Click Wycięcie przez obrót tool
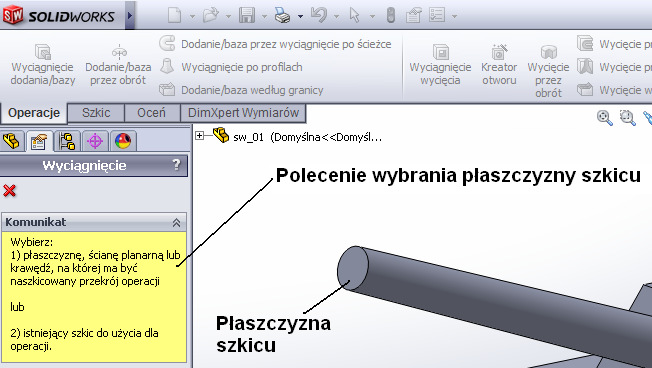 click(x=548, y=71)
